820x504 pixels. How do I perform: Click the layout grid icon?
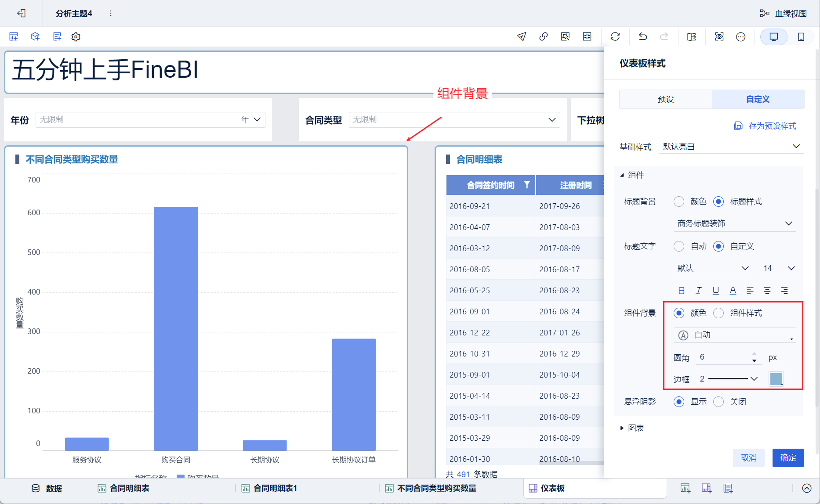point(587,36)
